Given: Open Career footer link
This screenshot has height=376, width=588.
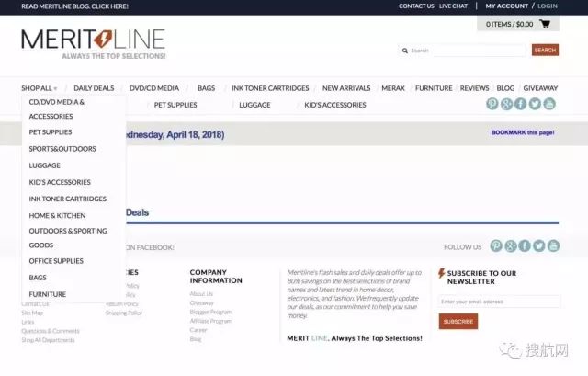Looking at the screenshot, I should point(198,330).
